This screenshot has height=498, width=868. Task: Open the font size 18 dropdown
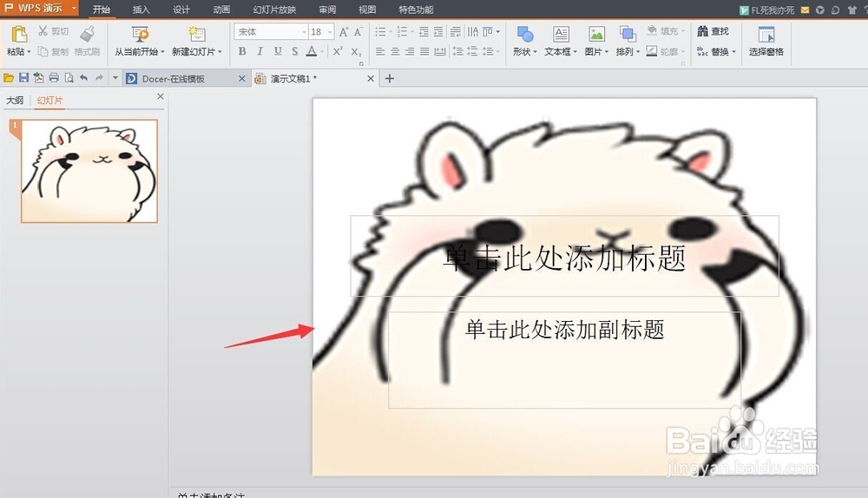330,32
